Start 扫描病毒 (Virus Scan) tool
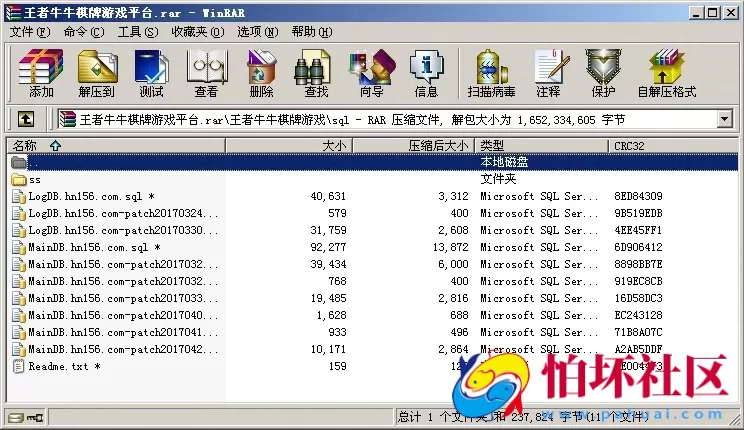744x430 pixels. [491, 72]
